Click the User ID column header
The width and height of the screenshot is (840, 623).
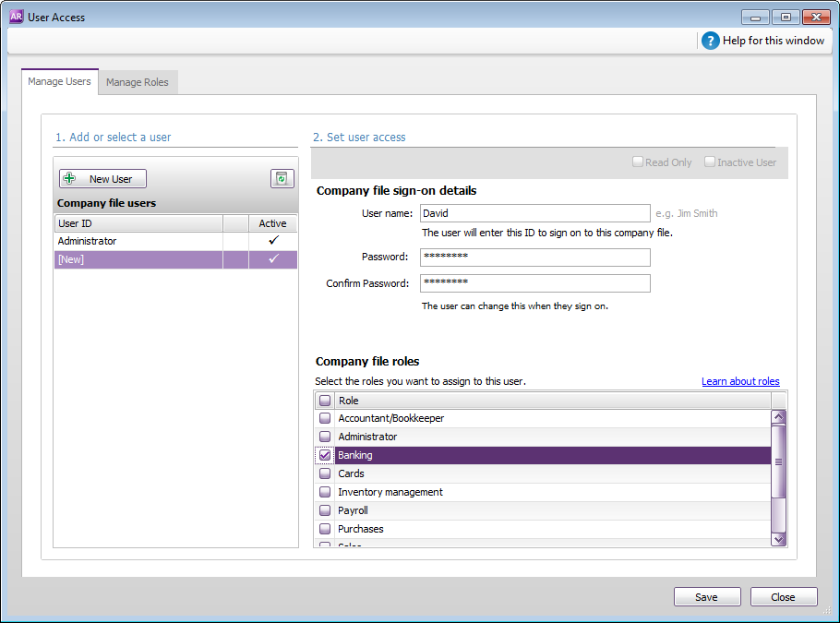(138, 223)
